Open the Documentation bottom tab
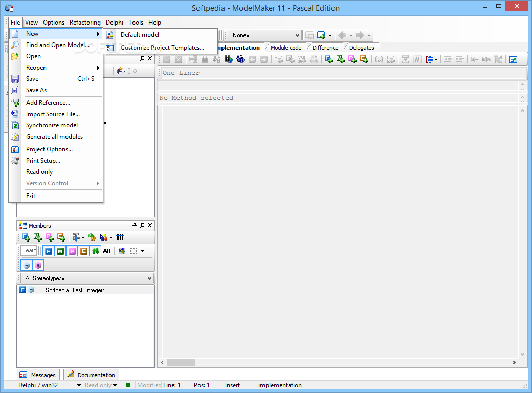The height and width of the screenshot is (393, 532). tap(91, 375)
